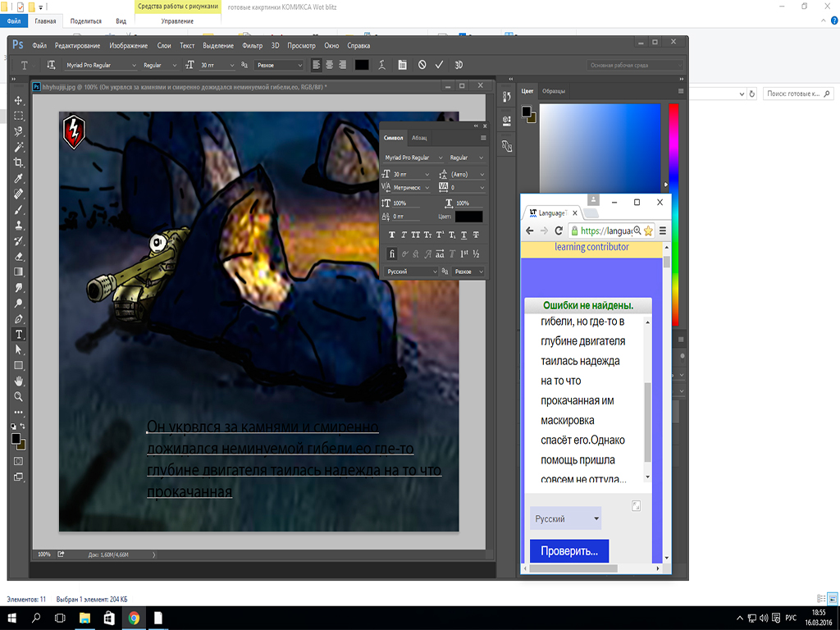The height and width of the screenshot is (630, 840).
Task: Go back in the browser window
Action: (x=530, y=231)
